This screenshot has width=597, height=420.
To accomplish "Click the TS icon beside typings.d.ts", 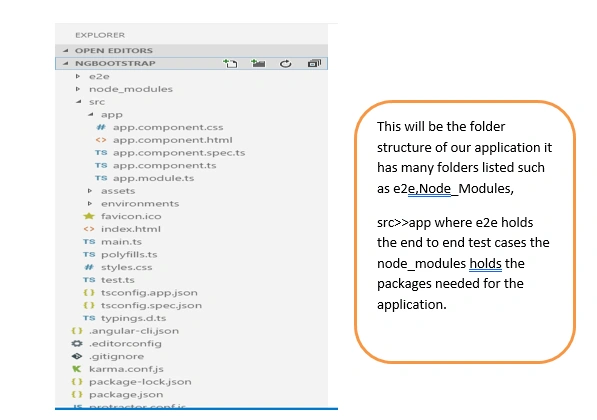I will 89,318.
